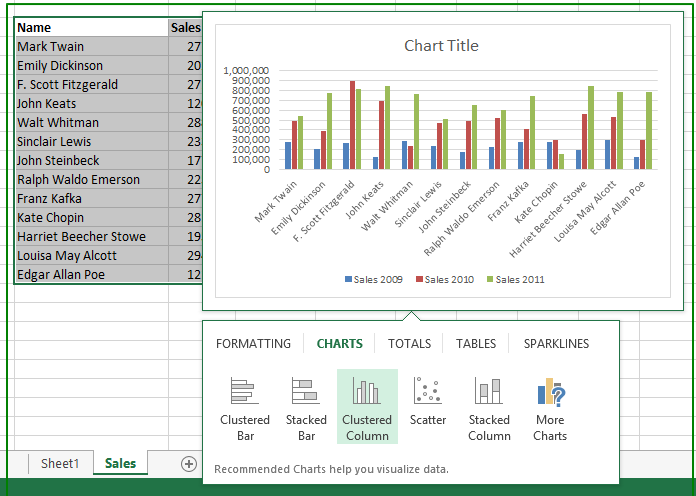Select the Charts tab in Quick Analysis
696x496 pixels.
pyautogui.click(x=340, y=343)
